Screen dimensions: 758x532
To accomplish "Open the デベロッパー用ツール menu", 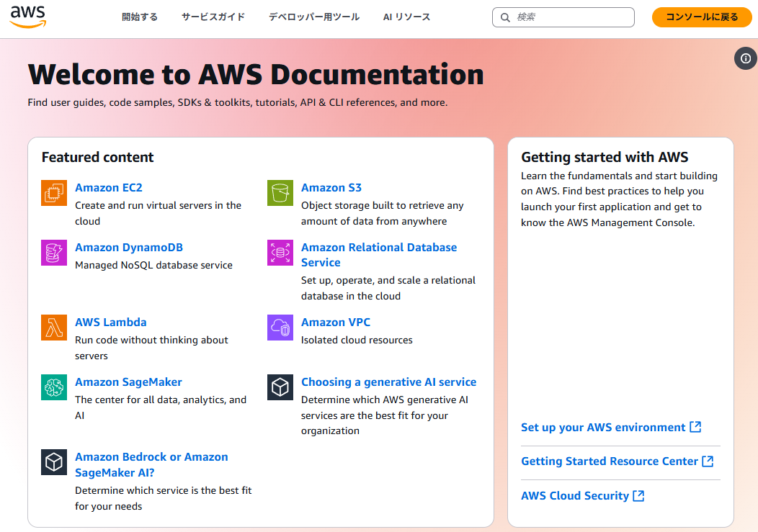I will point(314,17).
